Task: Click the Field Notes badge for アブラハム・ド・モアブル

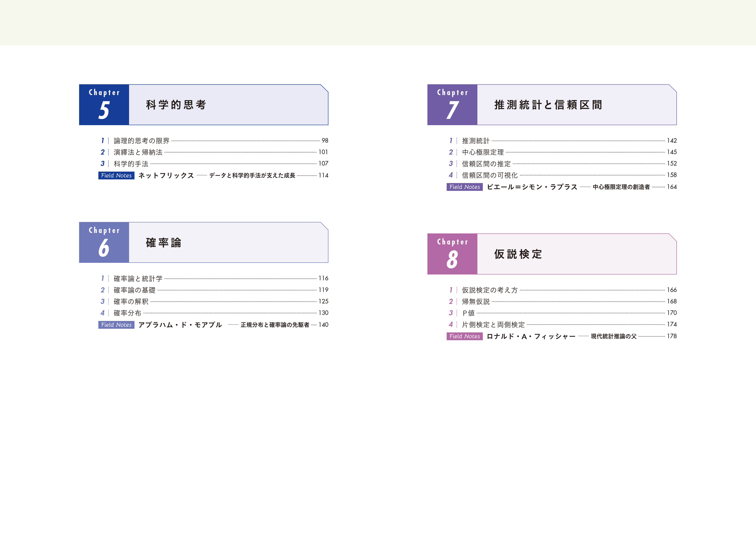Action: click(x=116, y=325)
